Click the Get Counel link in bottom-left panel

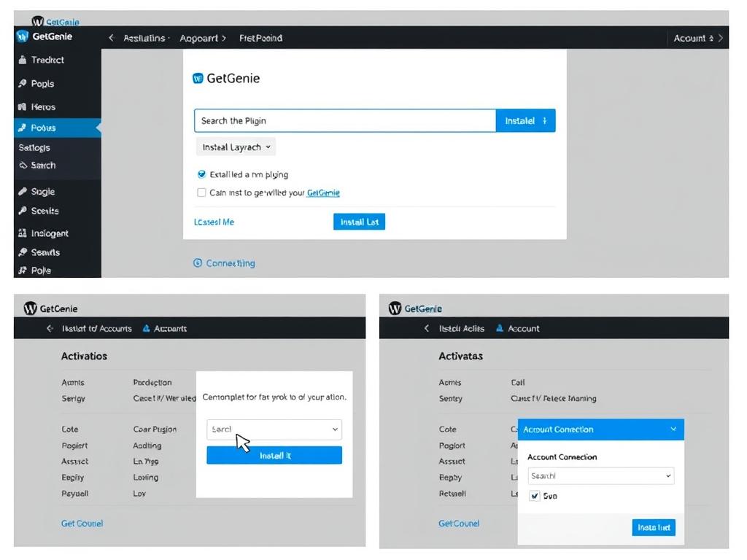tap(82, 524)
